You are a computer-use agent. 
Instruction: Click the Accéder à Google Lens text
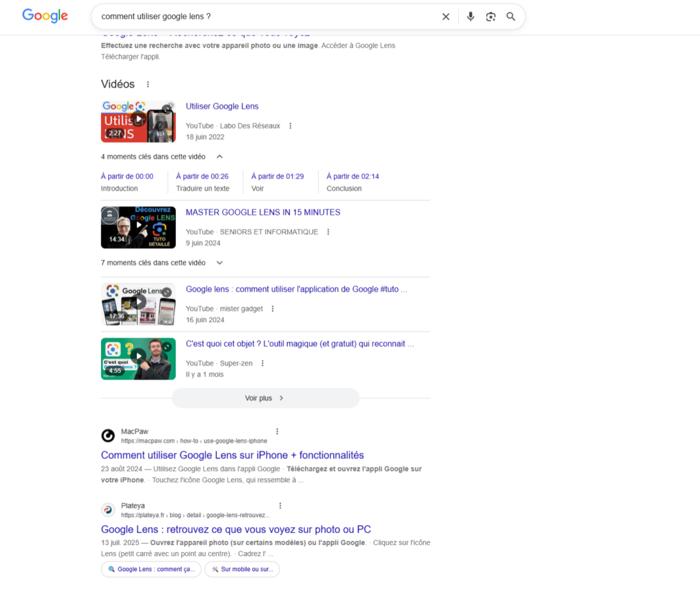pos(358,46)
